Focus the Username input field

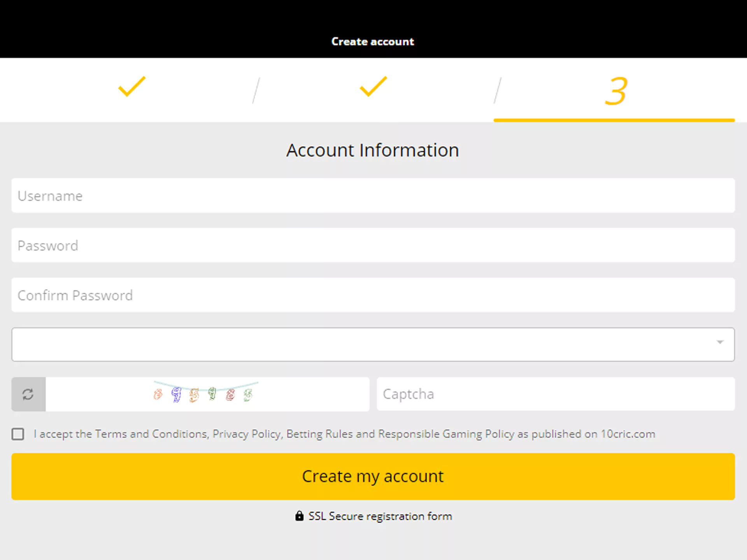tap(373, 195)
